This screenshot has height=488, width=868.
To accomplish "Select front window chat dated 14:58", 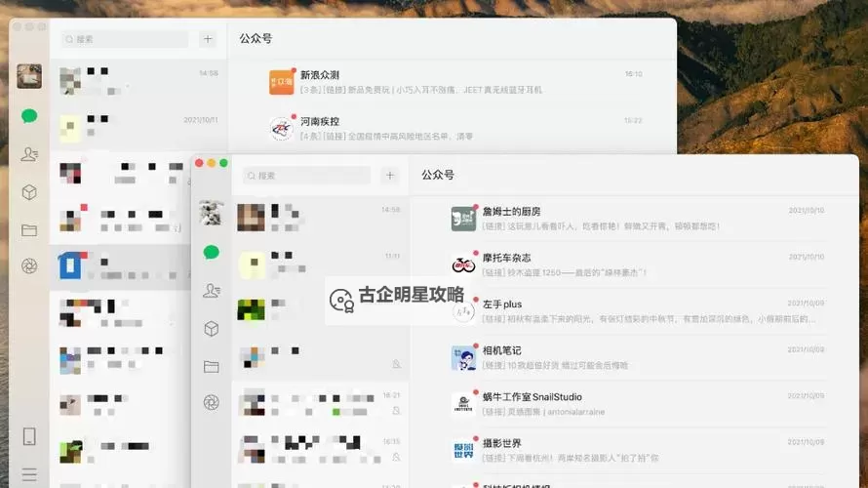I will point(320,217).
